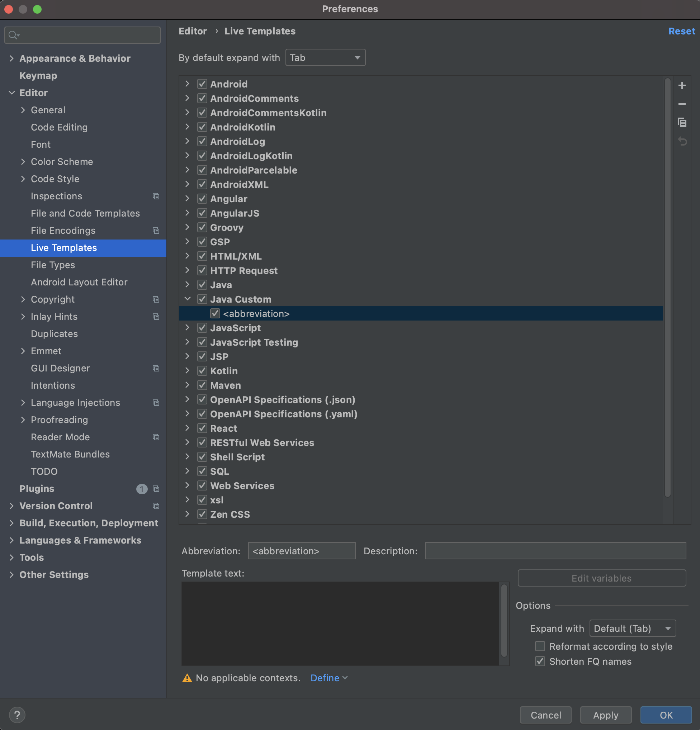Collapse the Java Custom template group
Image resolution: width=700 pixels, height=730 pixels.
pos(188,299)
